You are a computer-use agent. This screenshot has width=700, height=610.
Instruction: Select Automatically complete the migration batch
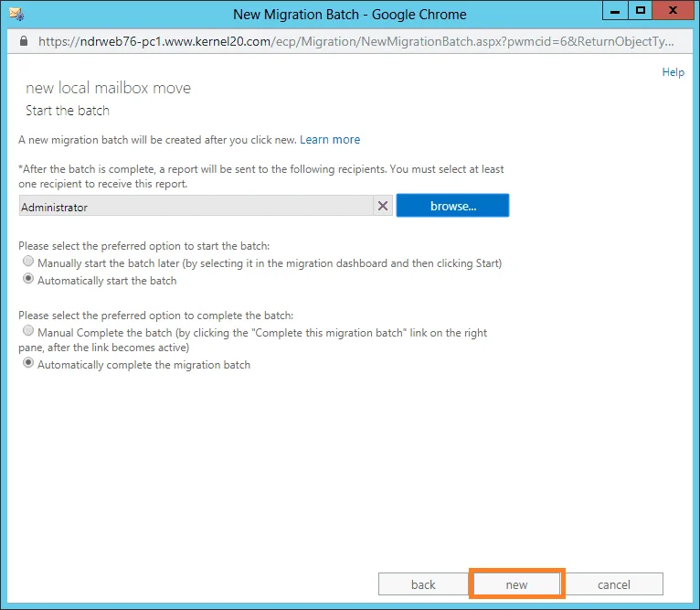pyautogui.click(x=28, y=364)
